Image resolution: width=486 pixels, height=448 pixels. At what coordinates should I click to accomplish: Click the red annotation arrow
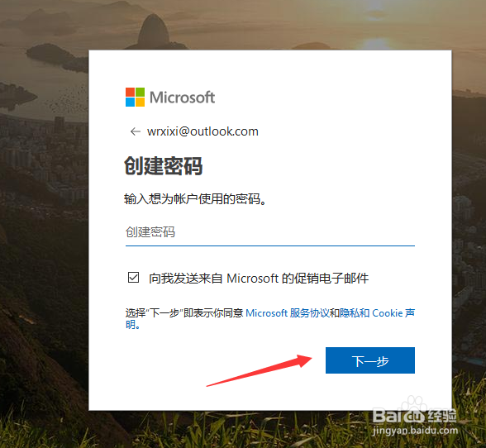pyautogui.click(x=260, y=371)
